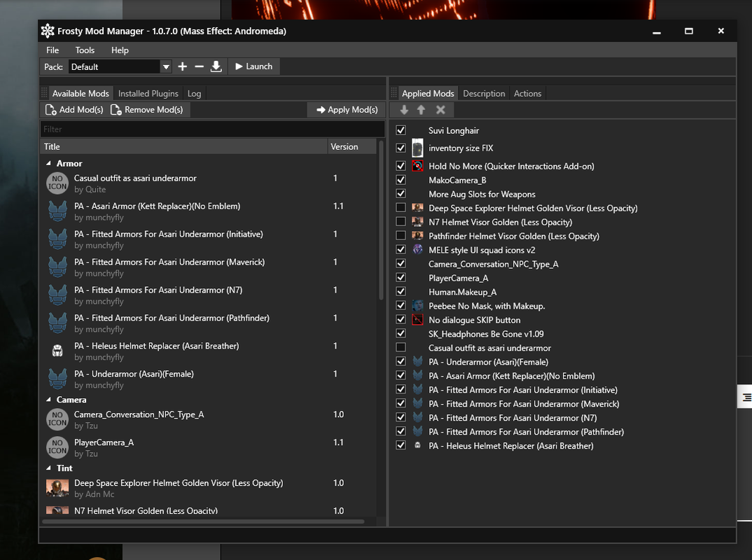
Task: Click icon of PA - Fitted Armors (Pathfinder) in available list
Action: pyautogui.click(x=57, y=323)
